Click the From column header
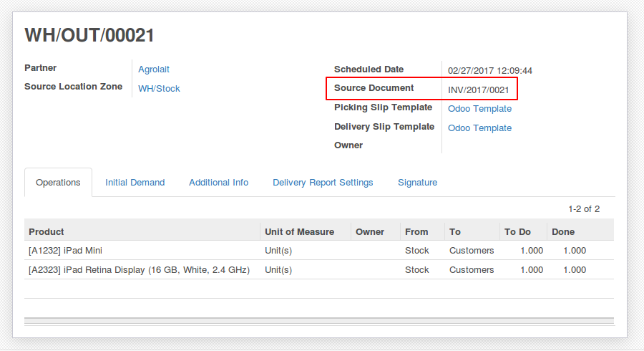 422,232
